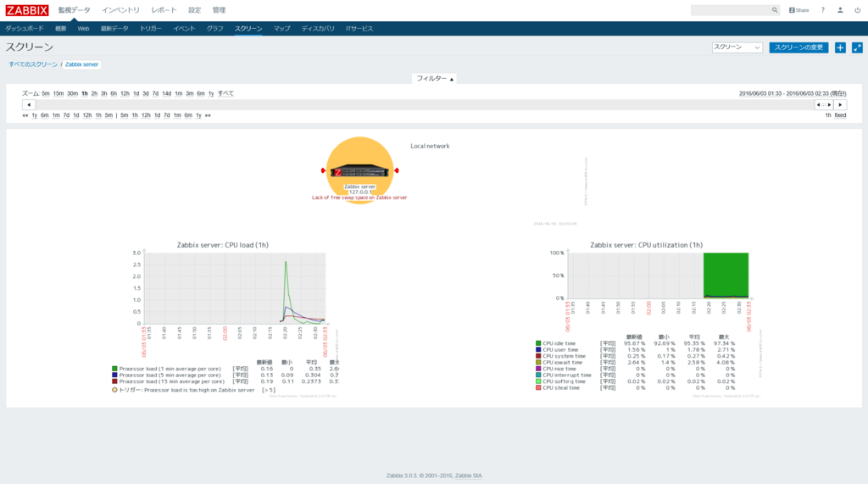Go to the 概要 tab

61,28
